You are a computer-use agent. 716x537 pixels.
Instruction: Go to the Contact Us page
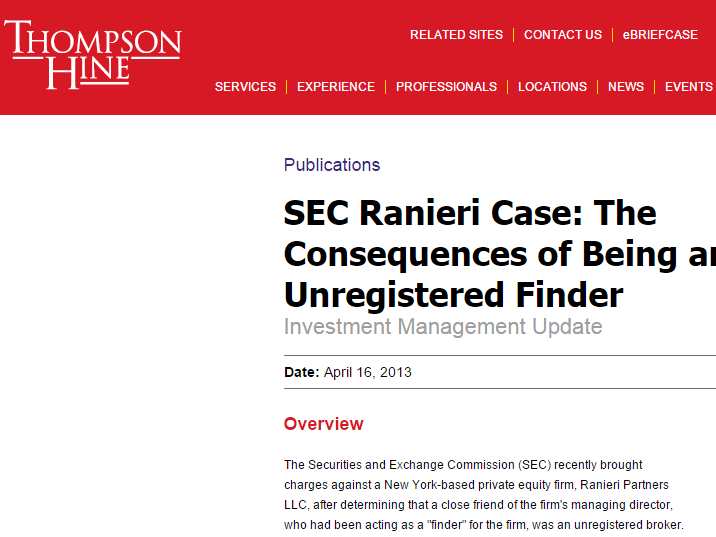pos(563,35)
